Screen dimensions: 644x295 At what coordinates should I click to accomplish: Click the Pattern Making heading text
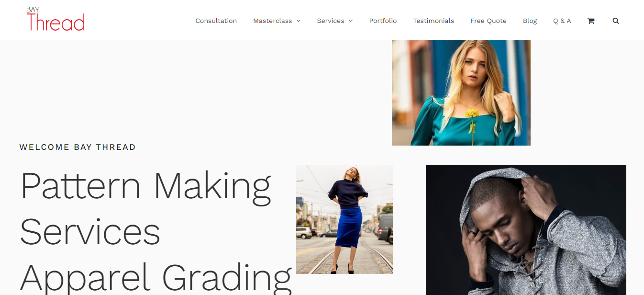(146, 187)
